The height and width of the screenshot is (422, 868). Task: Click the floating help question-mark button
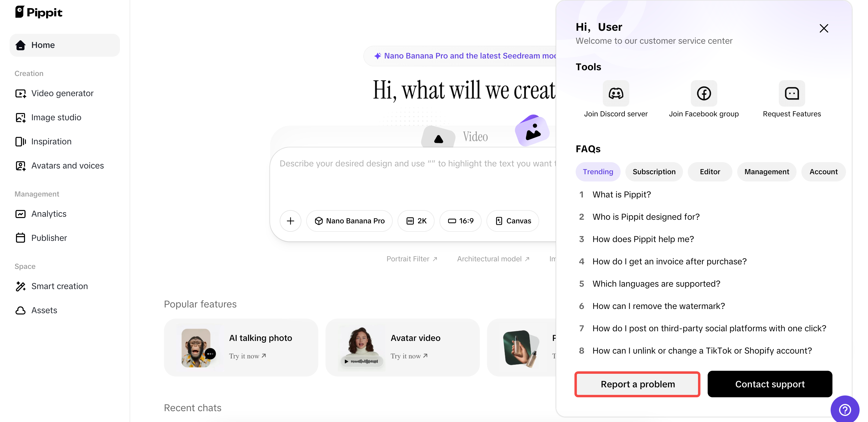845,410
